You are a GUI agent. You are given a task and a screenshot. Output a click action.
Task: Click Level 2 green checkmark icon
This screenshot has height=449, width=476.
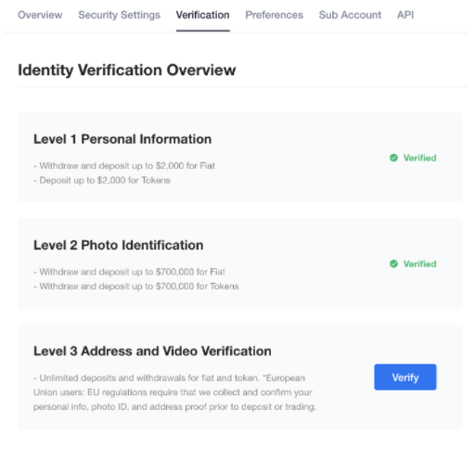tap(393, 263)
